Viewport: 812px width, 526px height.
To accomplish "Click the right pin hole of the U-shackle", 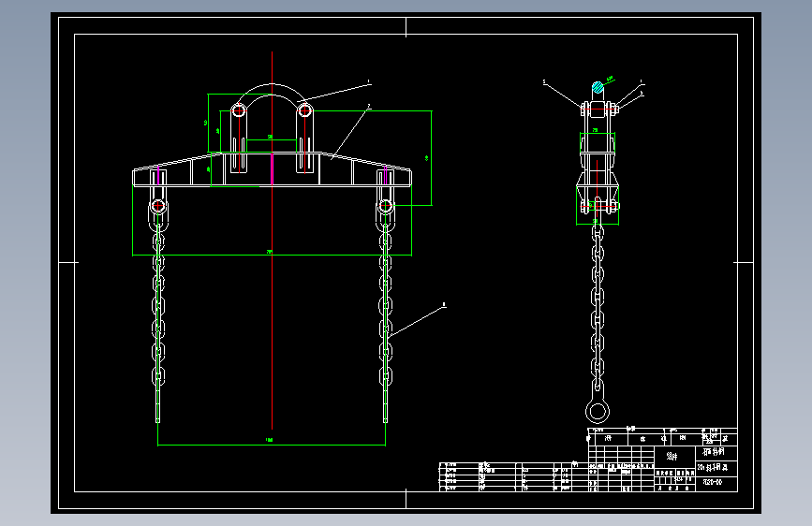I will tap(304, 110).
